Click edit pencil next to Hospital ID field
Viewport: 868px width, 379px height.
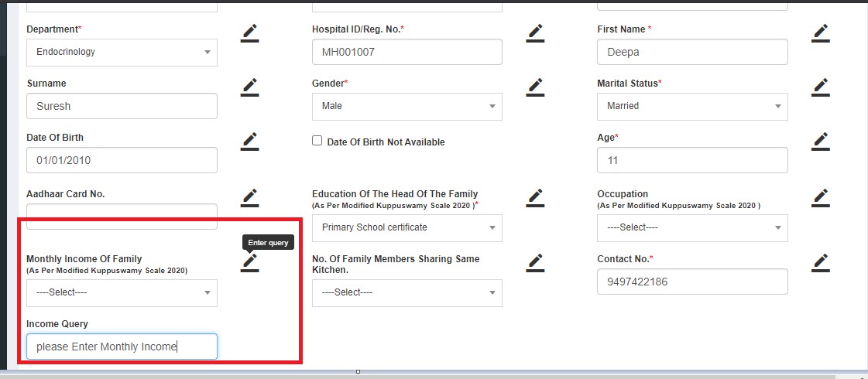point(535,32)
